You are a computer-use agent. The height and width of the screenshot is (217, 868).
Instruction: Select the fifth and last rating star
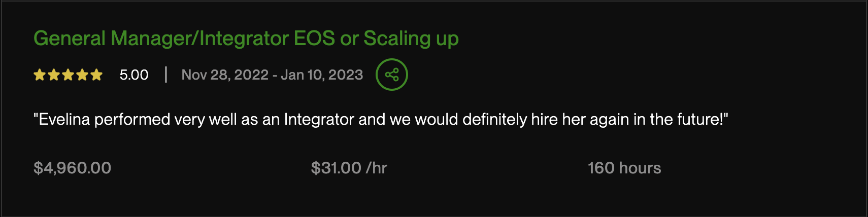pyautogui.click(x=96, y=76)
